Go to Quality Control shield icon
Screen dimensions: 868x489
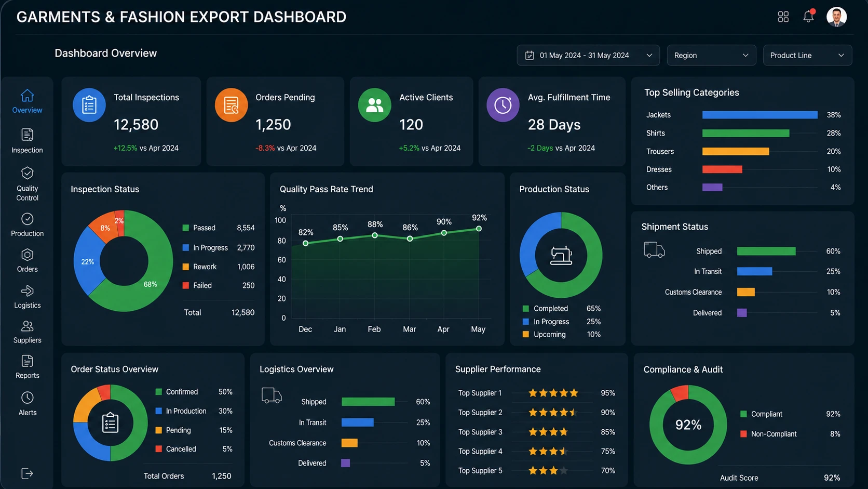pyautogui.click(x=27, y=173)
